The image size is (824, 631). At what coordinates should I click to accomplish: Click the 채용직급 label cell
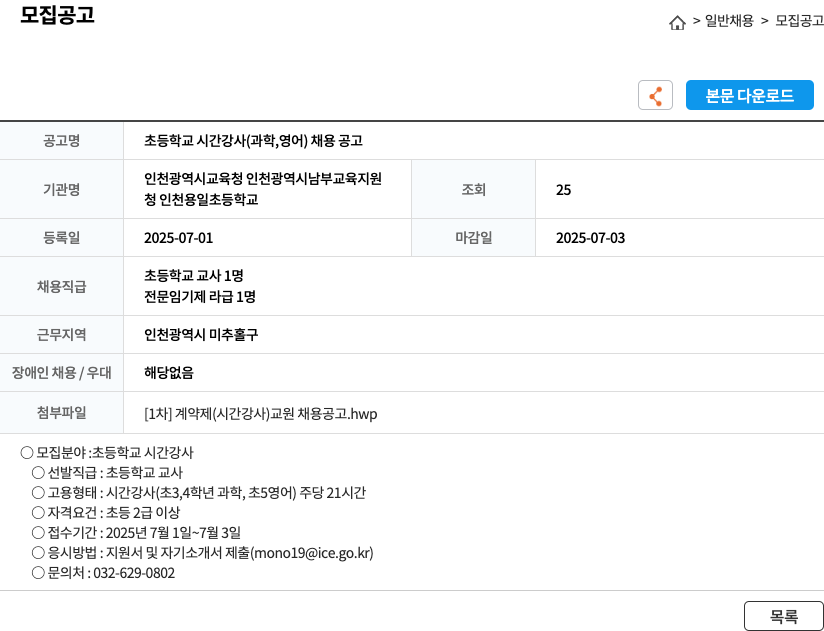61,286
